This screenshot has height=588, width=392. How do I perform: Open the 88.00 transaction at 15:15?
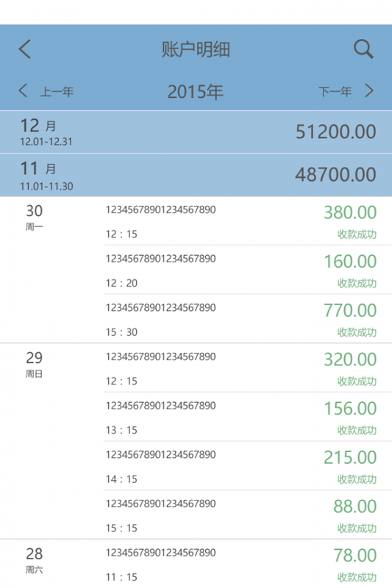pyautogui.click(x=248, y=515)
